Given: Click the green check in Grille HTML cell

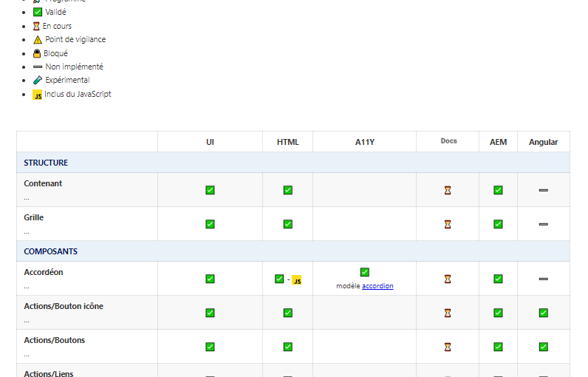Looking at the screenshot, I should [287, 224].
